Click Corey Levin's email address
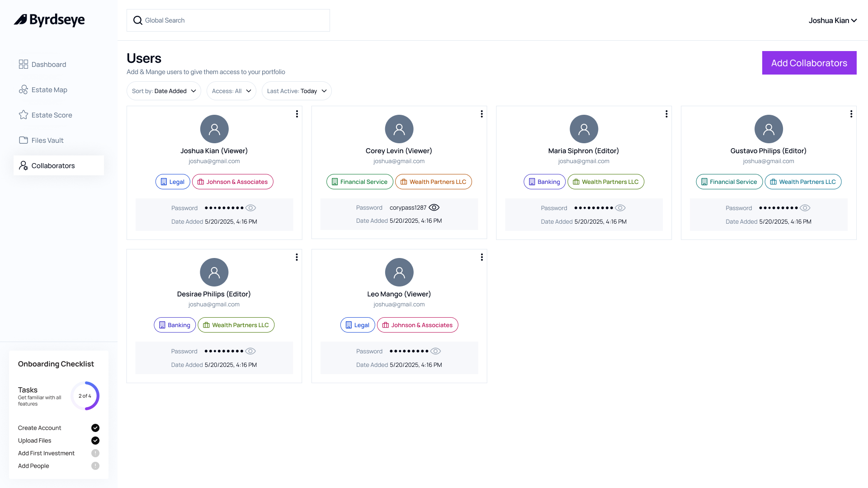The image size is (868, 488). coord(399,161)
